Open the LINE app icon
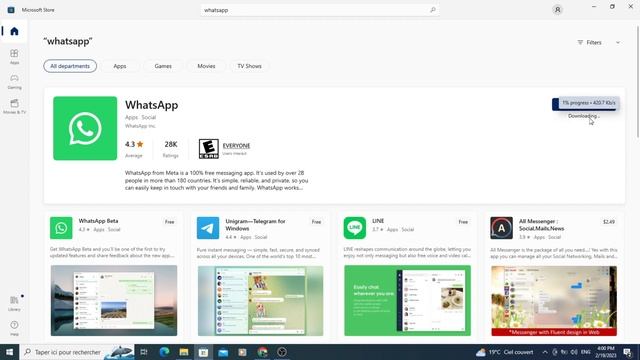The image size is (640, 360). pos(355,228)
